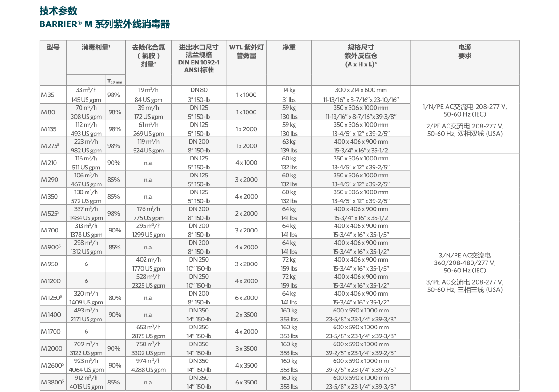Select the M 35 model cell
Screen dimensions: 559x392
(x=48, y=95)
